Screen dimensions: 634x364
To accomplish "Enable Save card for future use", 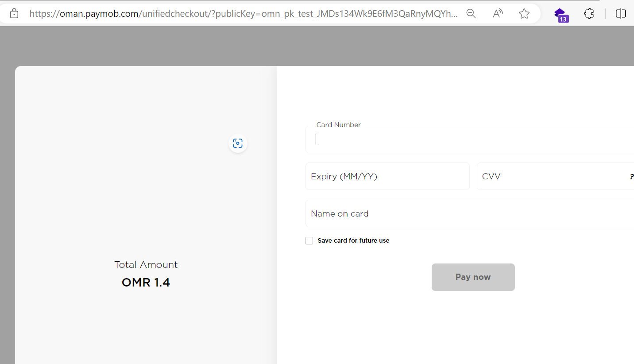I will [309, 240].
